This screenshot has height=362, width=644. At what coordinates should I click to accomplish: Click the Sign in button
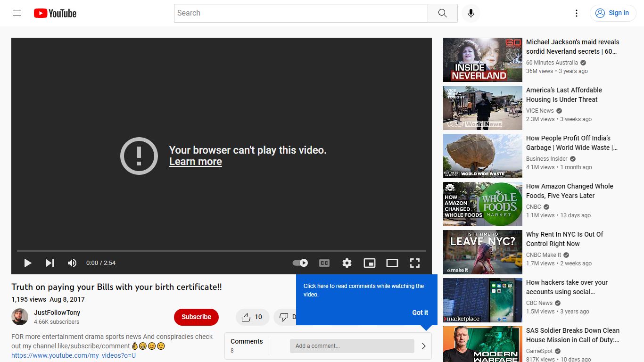point(612,13)
